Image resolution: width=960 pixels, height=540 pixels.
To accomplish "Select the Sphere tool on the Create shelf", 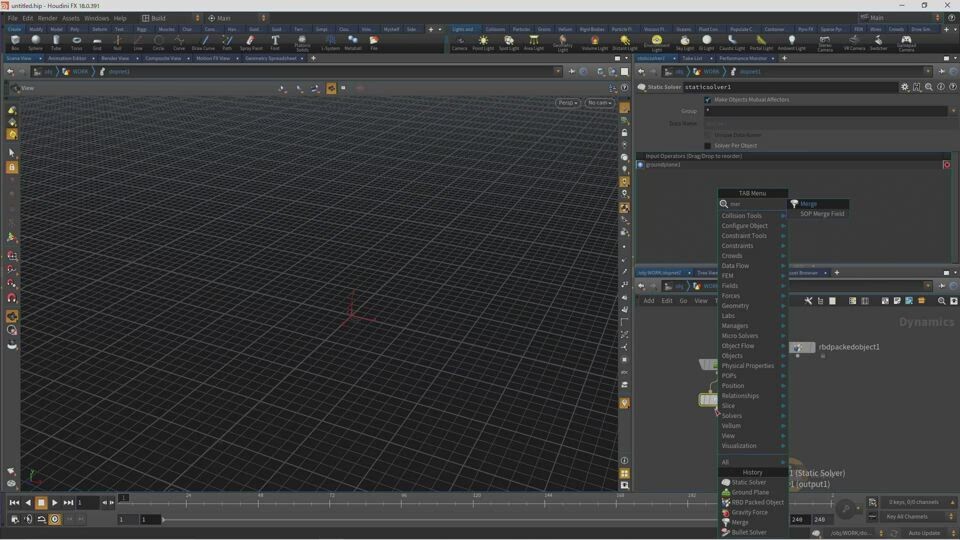I will click(x=35, y=42).
